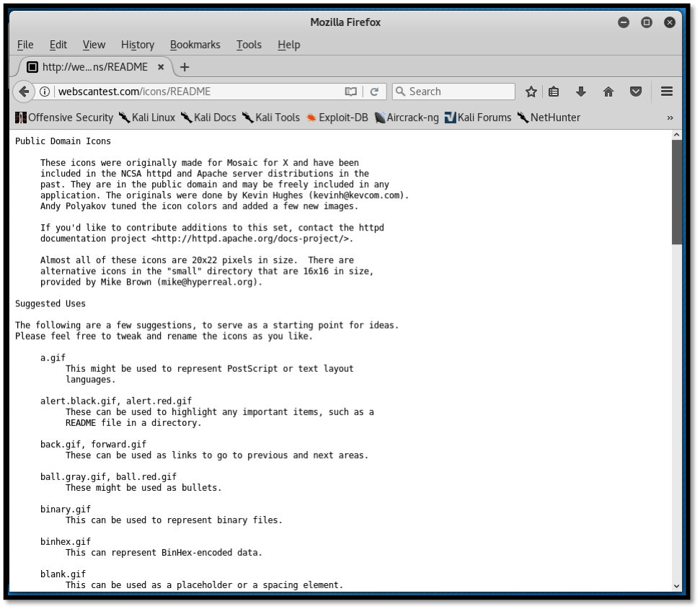The height and width of the screenshot is (609, 700).
Task: Close the README tab
Action: (x=161, y=67)
